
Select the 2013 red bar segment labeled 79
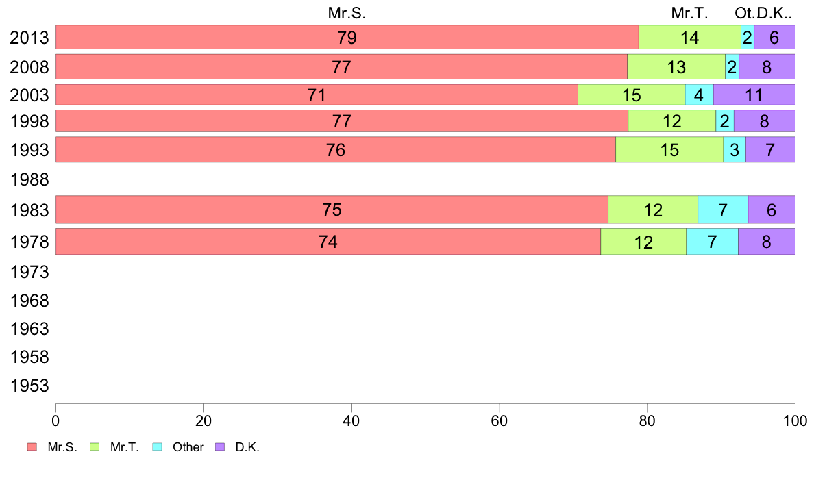point(347,38)
